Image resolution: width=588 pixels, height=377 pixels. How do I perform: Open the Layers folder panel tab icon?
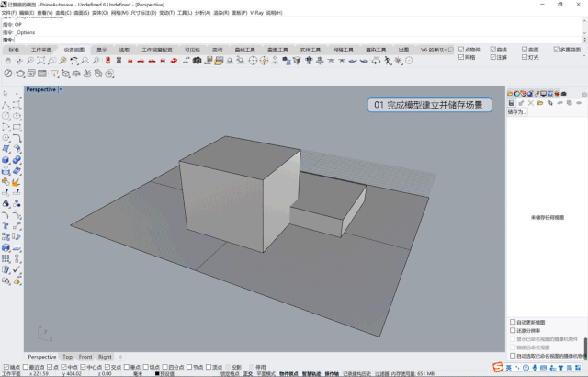click(510, 94)
